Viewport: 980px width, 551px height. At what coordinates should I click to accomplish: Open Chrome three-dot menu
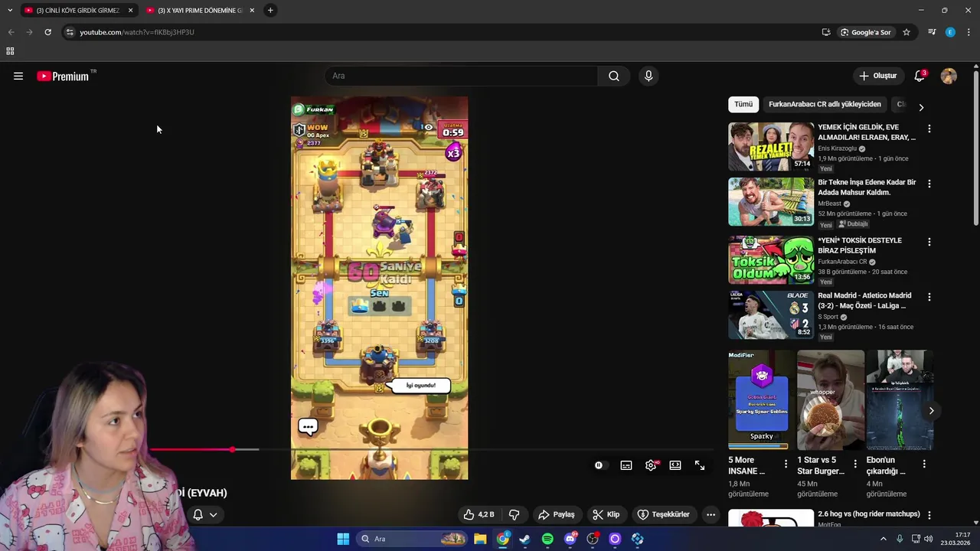click(x=969, y=32)
